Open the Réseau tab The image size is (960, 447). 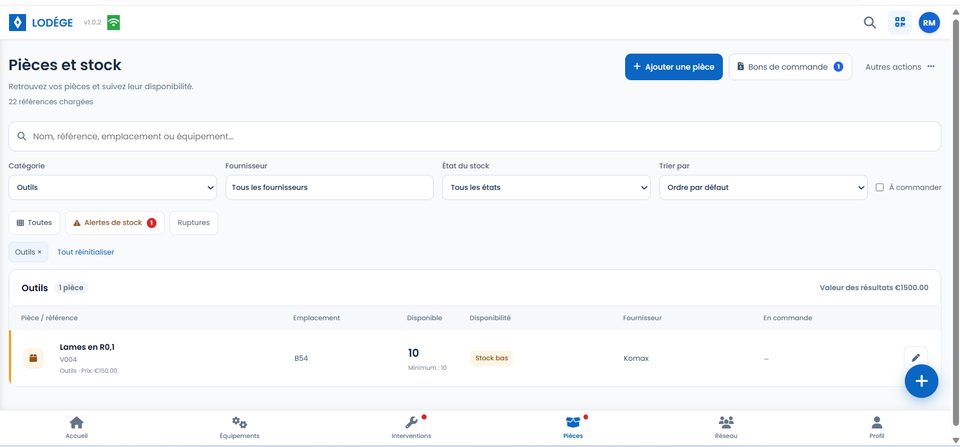coord(726,427)
